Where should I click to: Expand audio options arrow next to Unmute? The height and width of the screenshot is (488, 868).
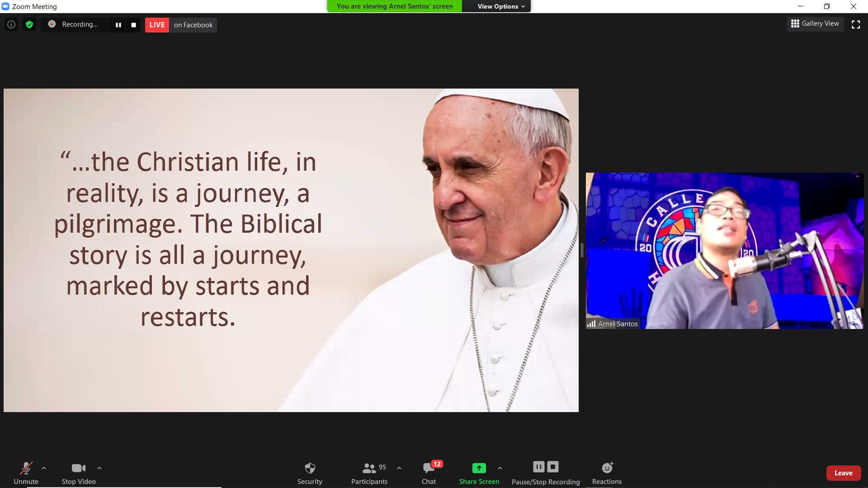44,468
